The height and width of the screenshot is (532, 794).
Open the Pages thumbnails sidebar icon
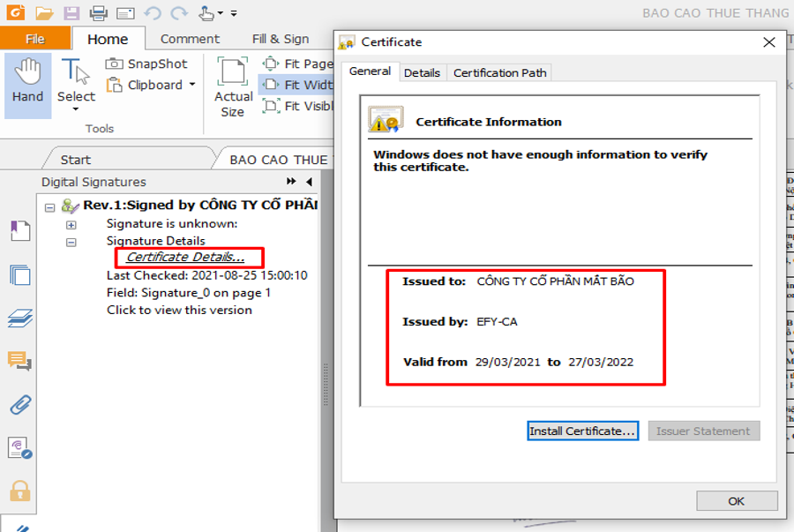(20, 275)
